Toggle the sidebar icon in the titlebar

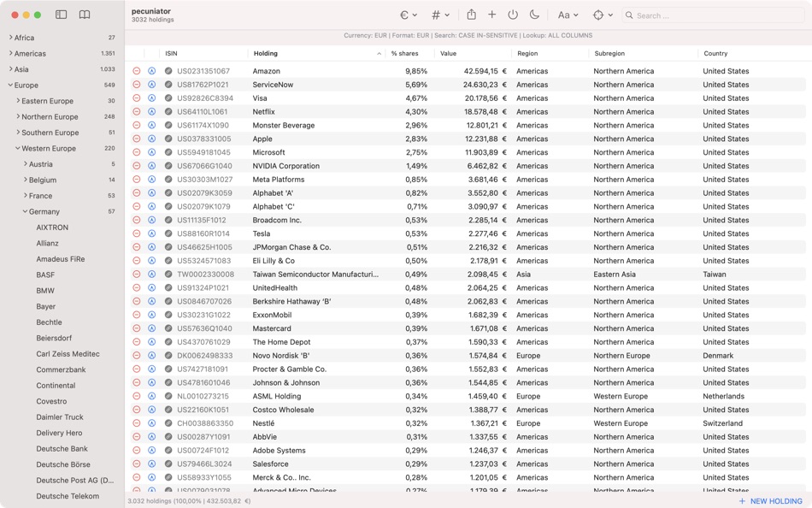[60, 15]
